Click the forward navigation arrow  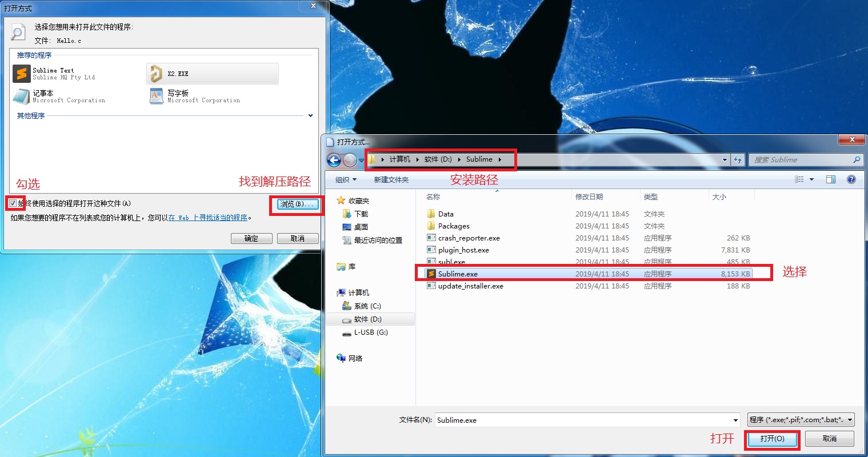pos(350,160)
